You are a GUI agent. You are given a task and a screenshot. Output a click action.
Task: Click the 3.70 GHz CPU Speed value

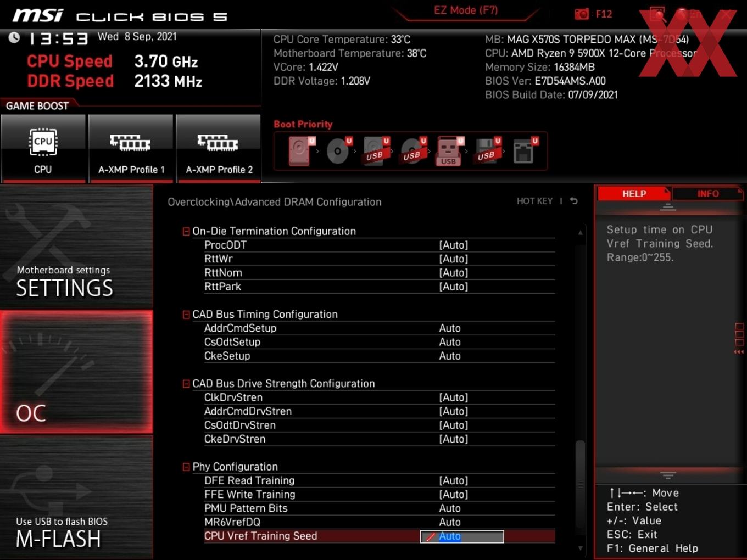pyautogui.click(x=166, y=61)
